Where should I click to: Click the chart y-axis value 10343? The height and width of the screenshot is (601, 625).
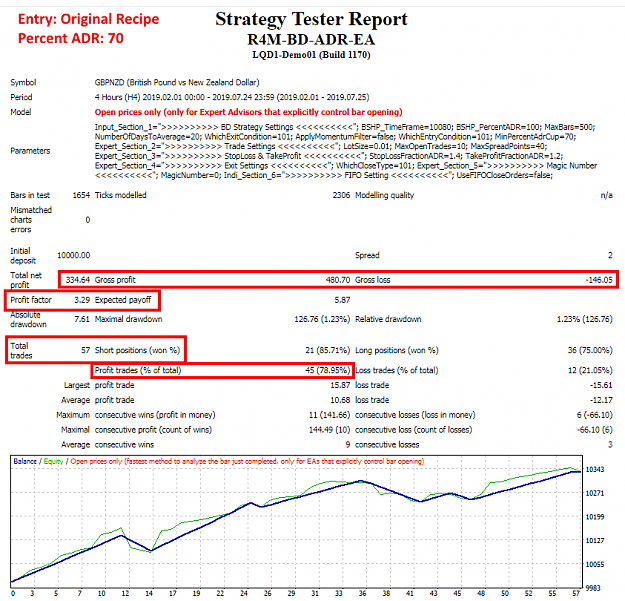pos(594,469)
